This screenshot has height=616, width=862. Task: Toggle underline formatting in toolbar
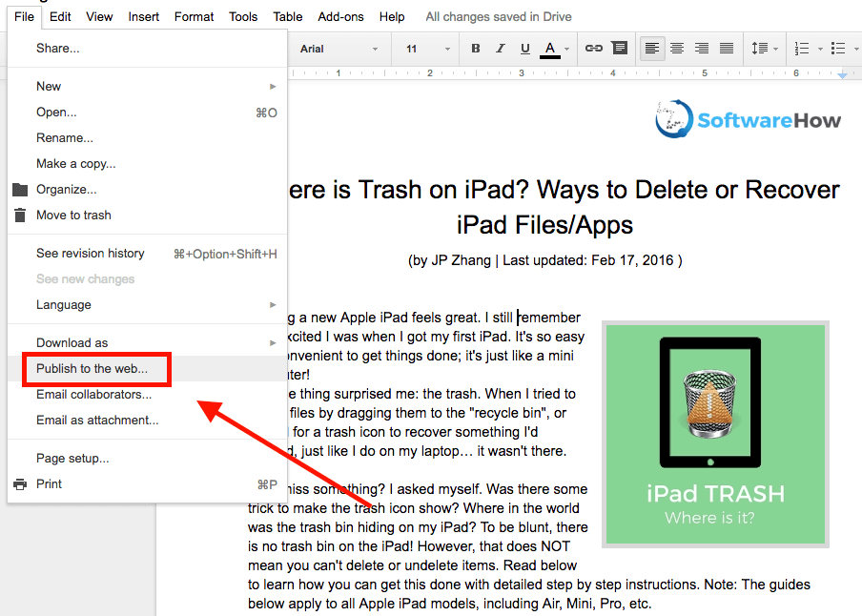(525, 49)
